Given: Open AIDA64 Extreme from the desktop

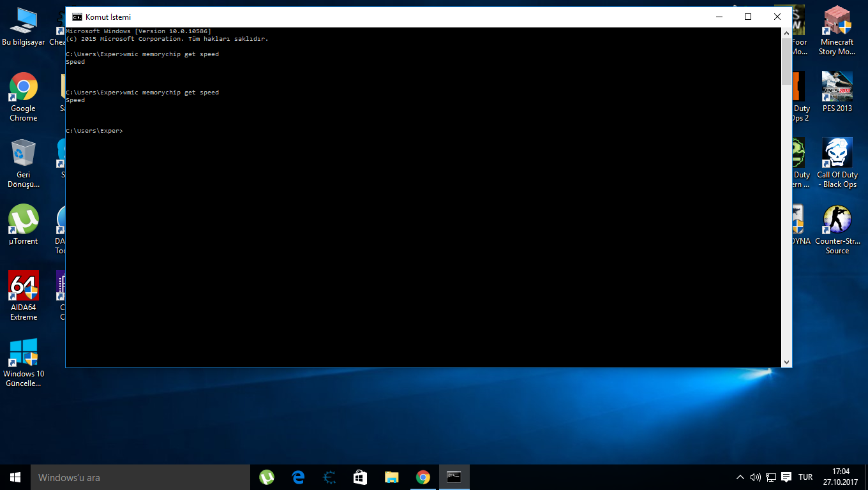Looking at the screenshot, I should pyautogui.click(x=24, y=286).
